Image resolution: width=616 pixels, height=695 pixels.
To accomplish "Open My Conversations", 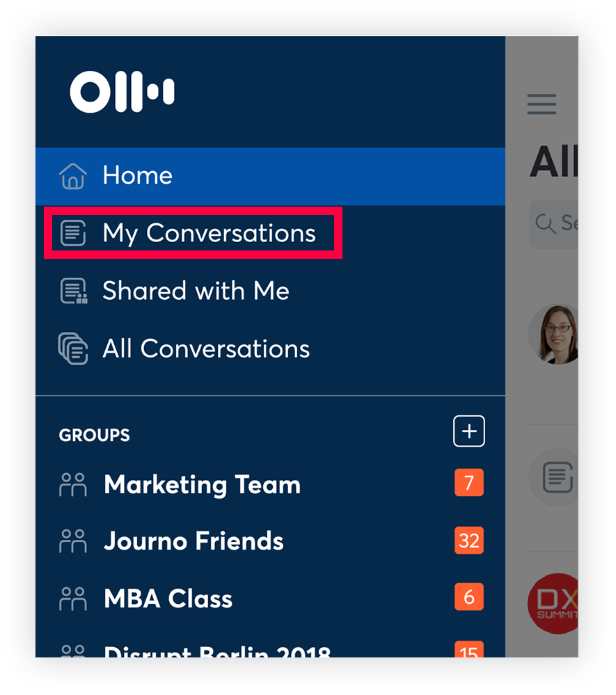I will (x=209, y=234).
